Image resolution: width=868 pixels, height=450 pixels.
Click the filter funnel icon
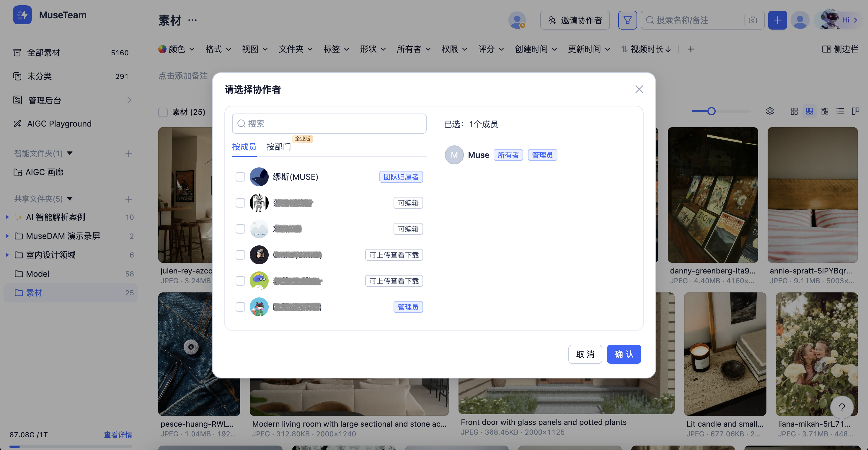tap(627, 20)
